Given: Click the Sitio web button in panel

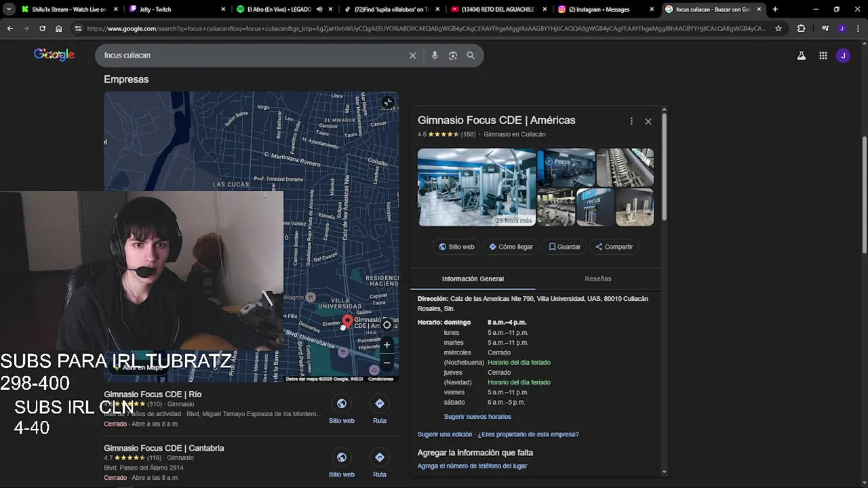Looking at the screenshot, I should click(x=456, y=247).
